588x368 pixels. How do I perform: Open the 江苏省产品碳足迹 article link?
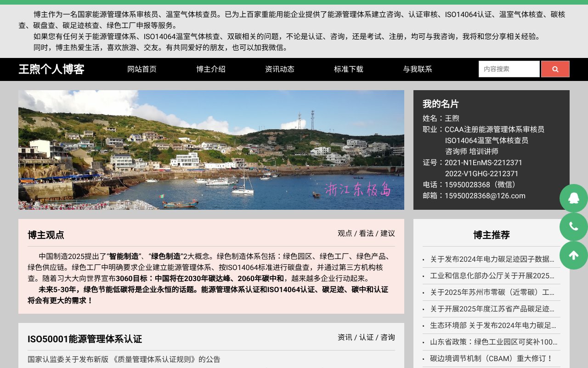click(493, 309)
